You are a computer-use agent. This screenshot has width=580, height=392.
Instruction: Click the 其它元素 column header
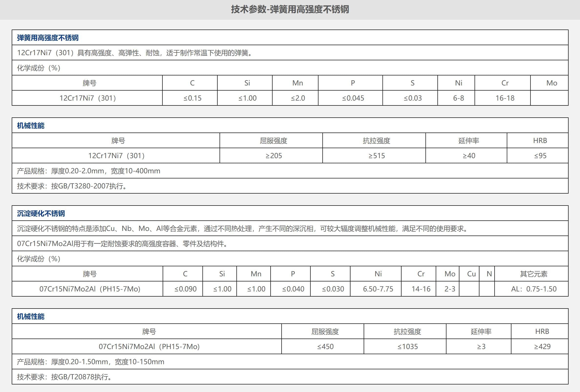[x=534, y=274]
